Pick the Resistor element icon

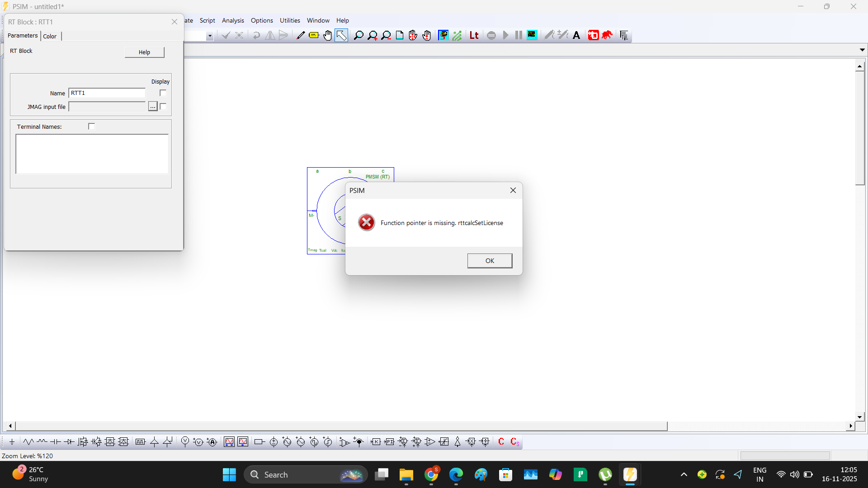28,442
